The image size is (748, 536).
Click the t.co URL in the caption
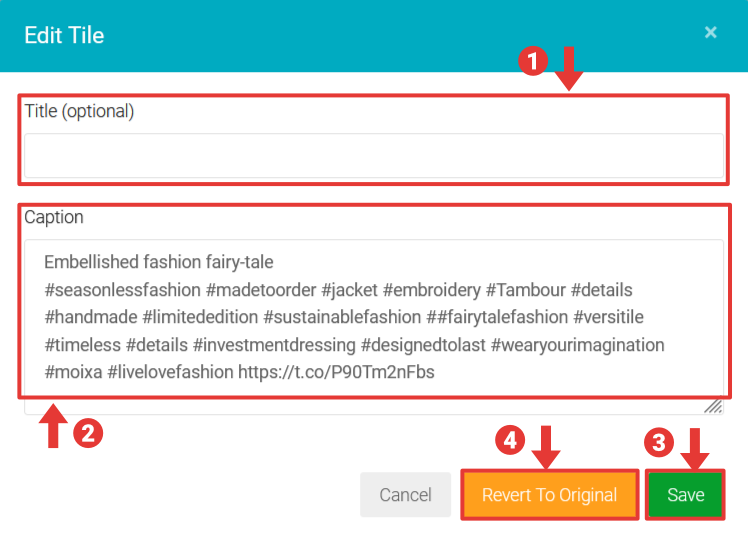336,372
